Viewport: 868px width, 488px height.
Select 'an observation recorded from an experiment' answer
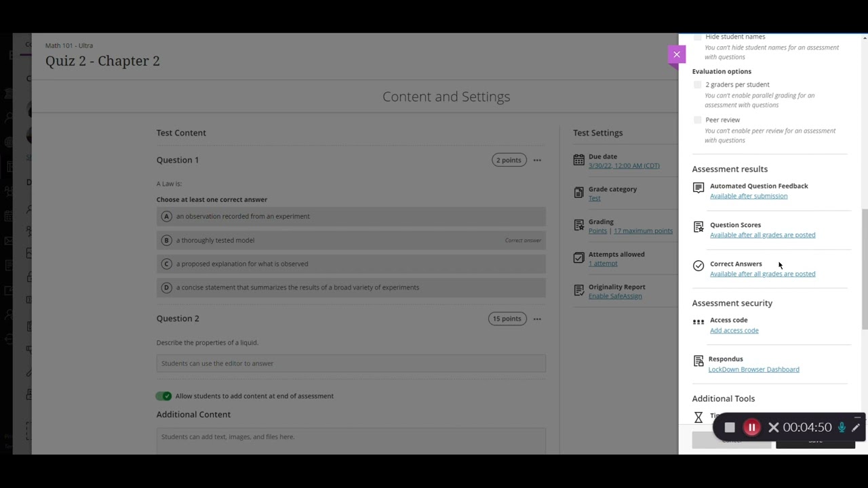point(351,216)
